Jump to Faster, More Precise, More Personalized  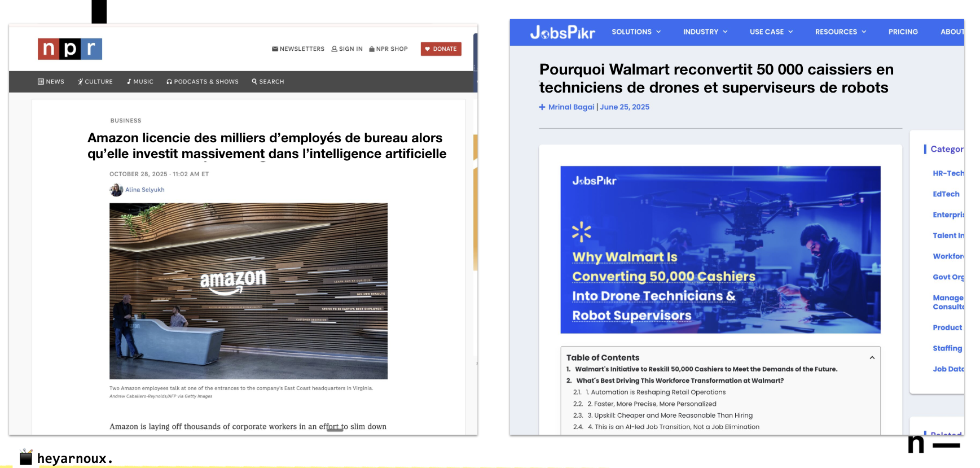652,404
